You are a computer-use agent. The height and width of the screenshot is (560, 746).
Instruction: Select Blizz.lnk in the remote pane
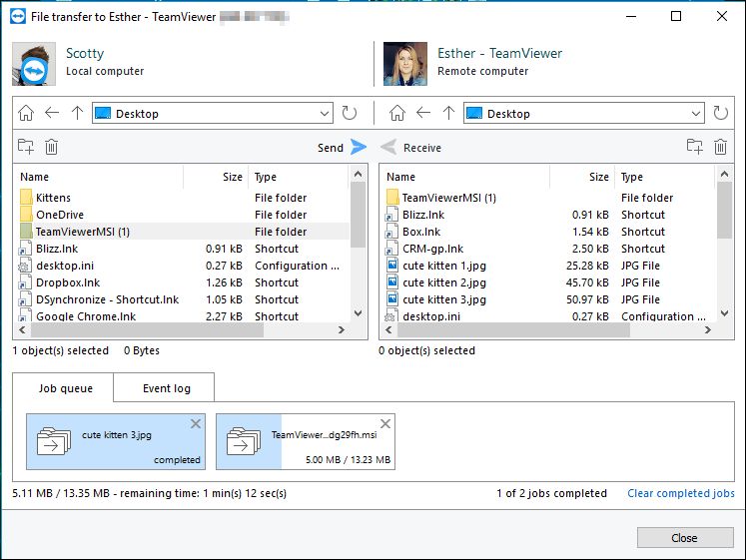[x=549, y=215]
